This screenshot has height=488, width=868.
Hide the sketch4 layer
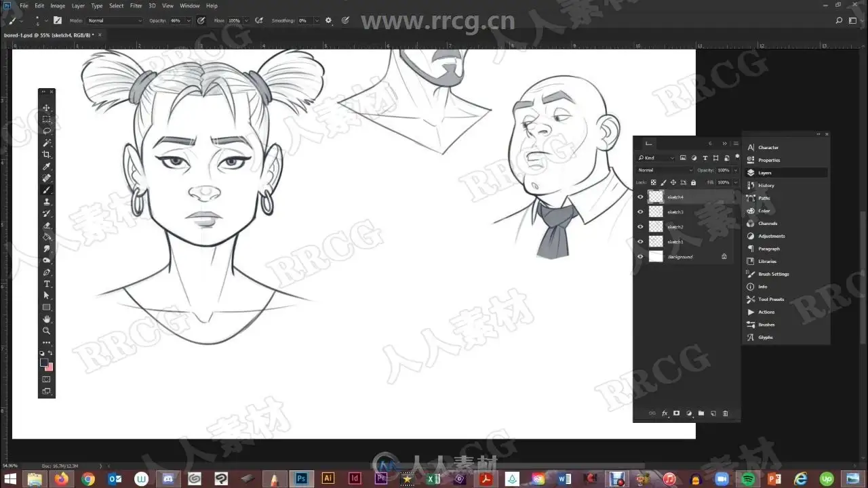click(x=640, y=197)
